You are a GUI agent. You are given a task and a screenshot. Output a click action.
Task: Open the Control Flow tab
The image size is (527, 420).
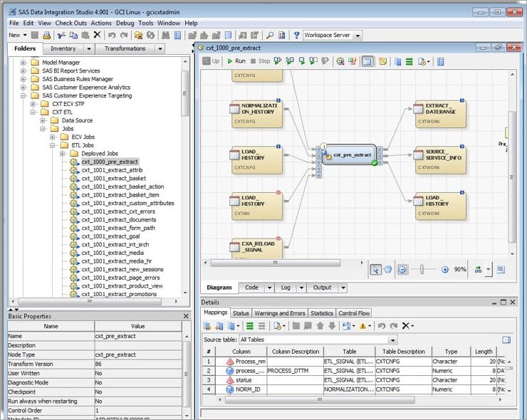pos(354,313)
